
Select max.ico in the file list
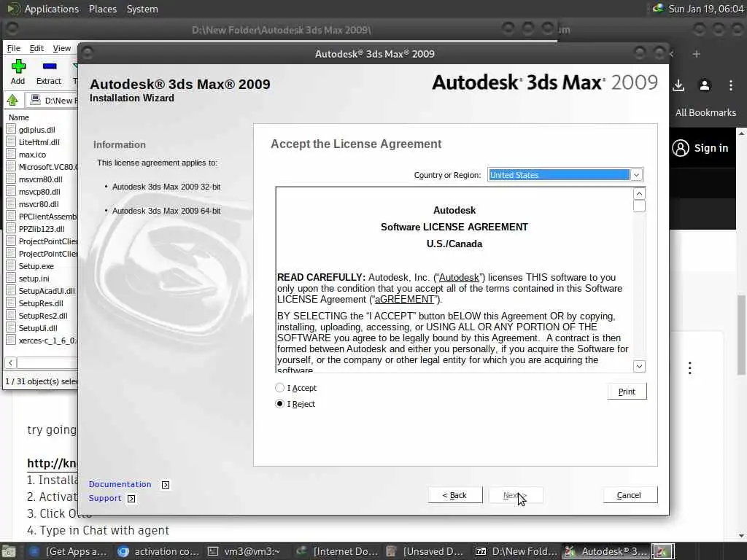click(32, 155)
